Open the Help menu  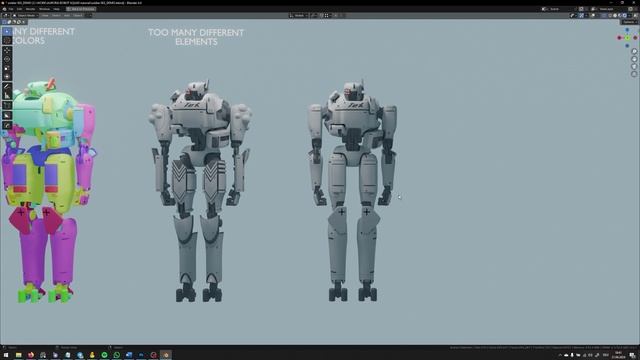click(x=56, y=9)
